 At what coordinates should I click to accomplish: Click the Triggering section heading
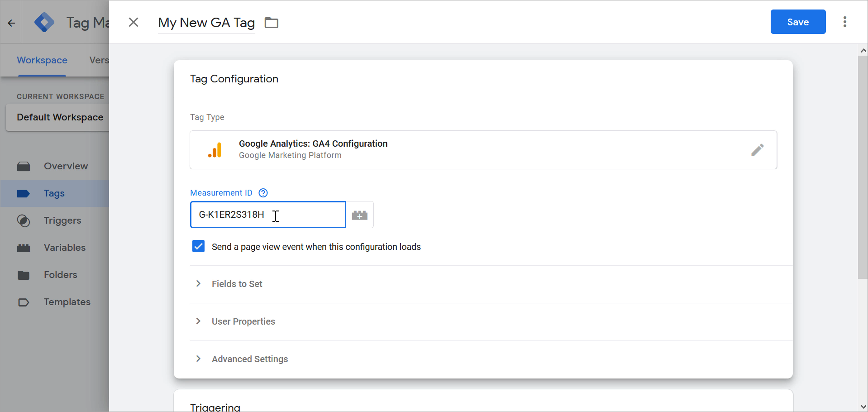[x=215, y=407]
